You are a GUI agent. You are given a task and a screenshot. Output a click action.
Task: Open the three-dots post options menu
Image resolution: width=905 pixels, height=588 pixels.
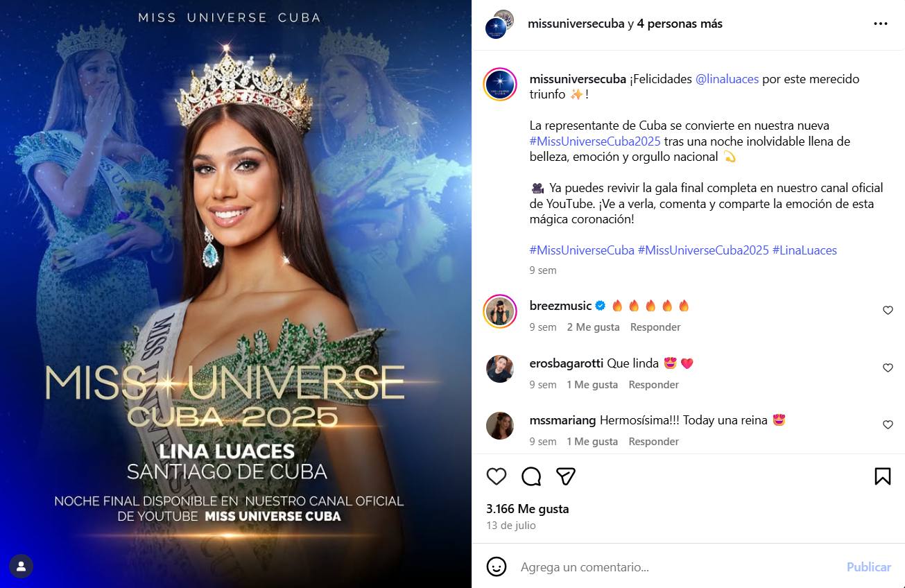point(881,24)
